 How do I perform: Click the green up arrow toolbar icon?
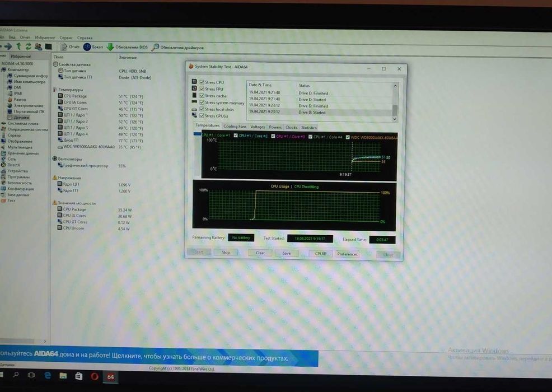coord(18,46)
